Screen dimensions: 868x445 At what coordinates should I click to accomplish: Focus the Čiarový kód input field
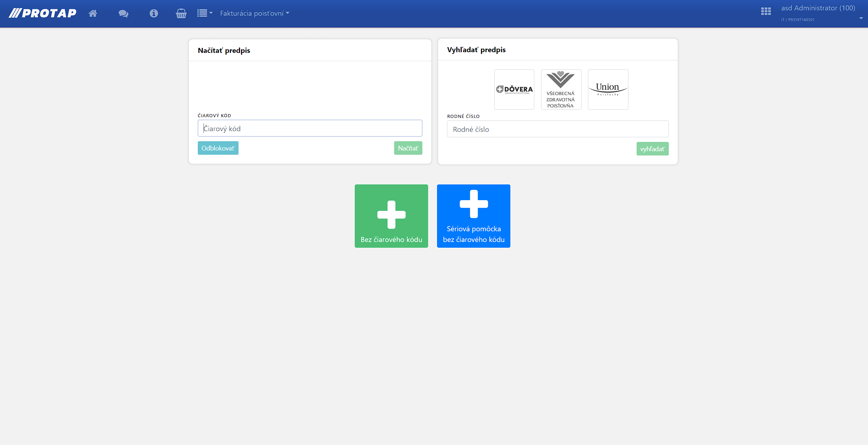[x=310, y=128]
